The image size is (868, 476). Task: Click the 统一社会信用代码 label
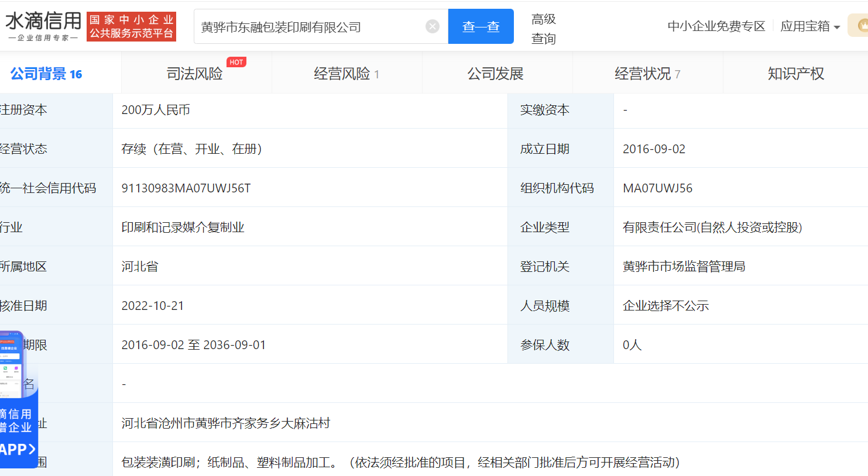pyautogui.click(x=48, y=188)
